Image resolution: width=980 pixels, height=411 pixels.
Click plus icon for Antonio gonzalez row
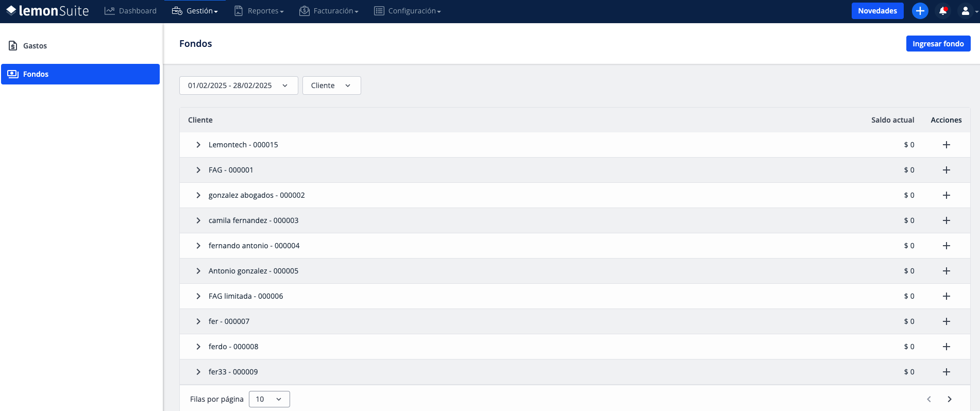(x=947, y=271)
